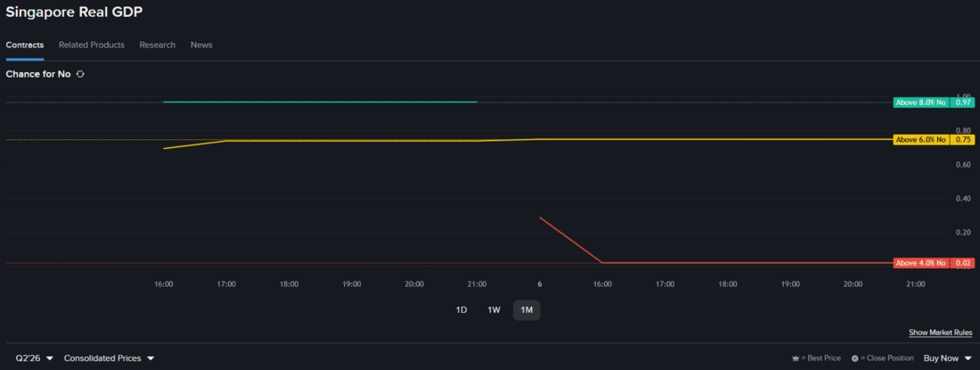Open the Consolidated Prices dropdown
This screenshot has height=370, width=980.
coord(109,358)
